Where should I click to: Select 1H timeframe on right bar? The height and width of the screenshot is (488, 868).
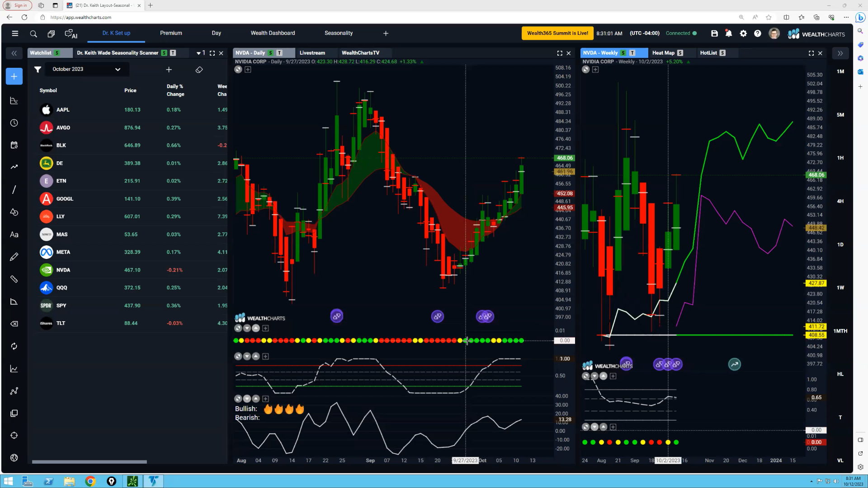pos(840,158)
